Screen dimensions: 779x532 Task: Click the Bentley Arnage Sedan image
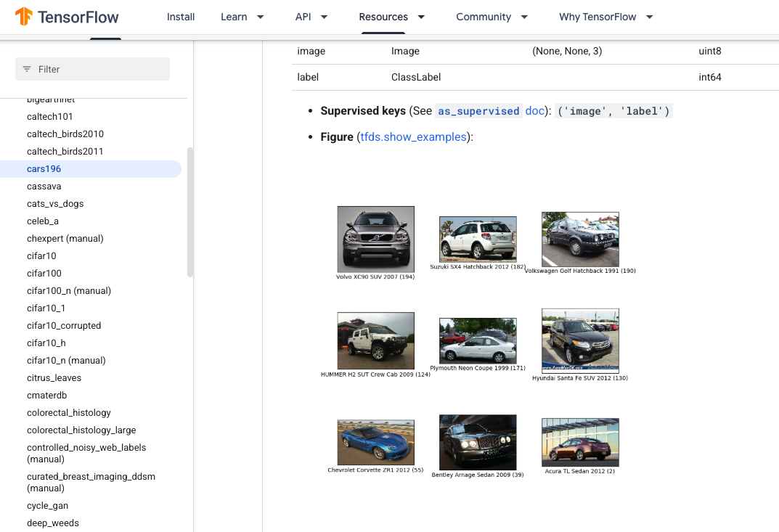point(478,442)
